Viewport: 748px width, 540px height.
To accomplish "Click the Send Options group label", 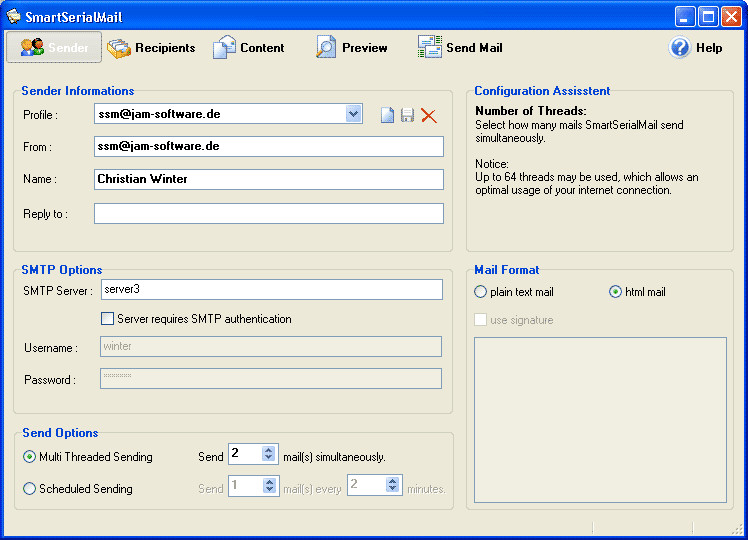I will [60, 433].
